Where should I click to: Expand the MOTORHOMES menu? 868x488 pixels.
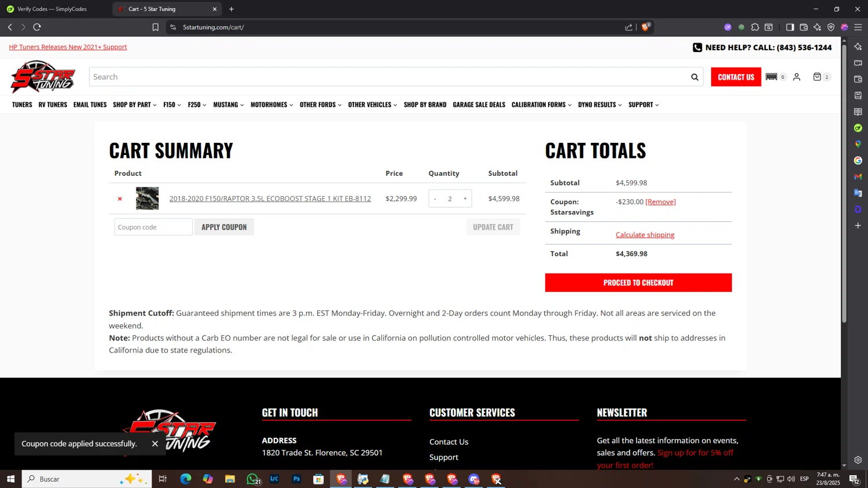[x=272, y=105]
